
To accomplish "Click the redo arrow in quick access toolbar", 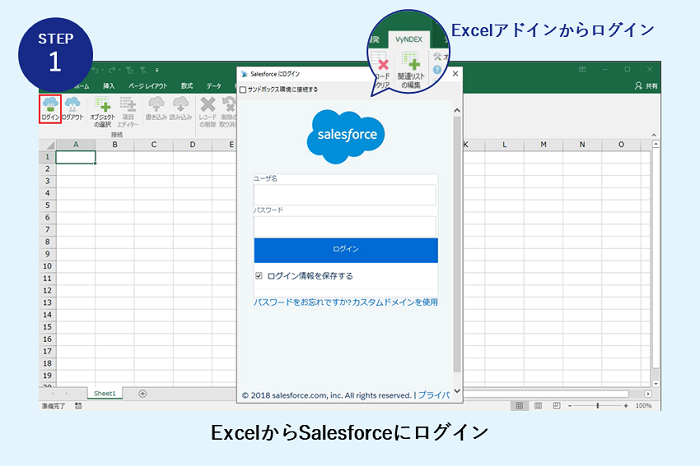I will point(112,70).
